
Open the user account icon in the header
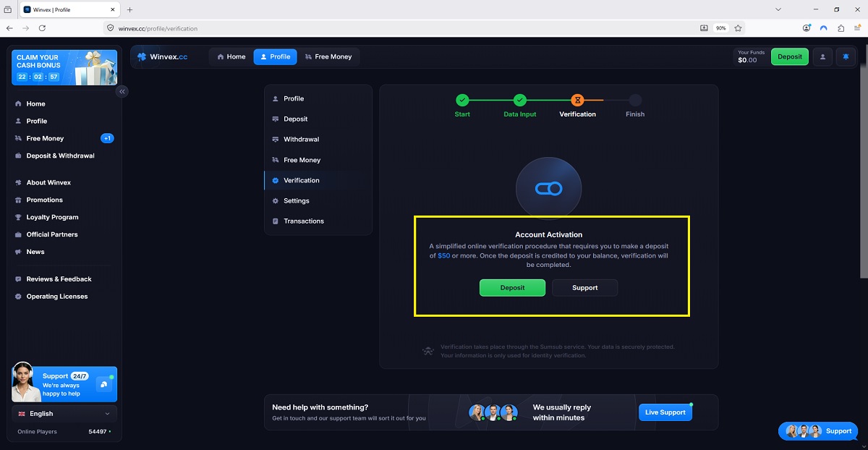[x=822, y=57]
